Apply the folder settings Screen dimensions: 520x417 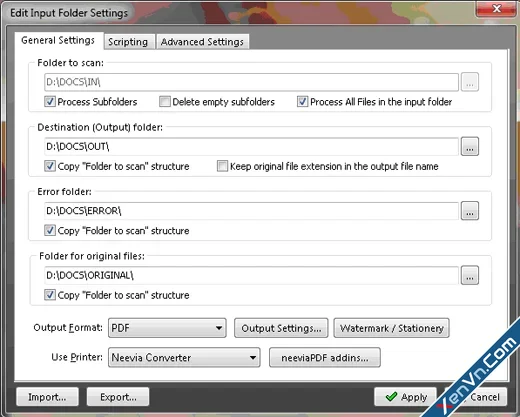tap(405, 397)
